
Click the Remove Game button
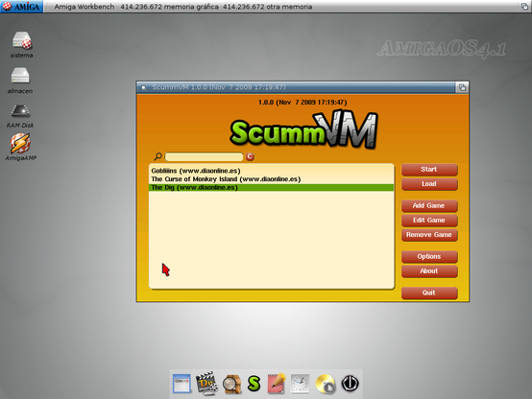429,235
